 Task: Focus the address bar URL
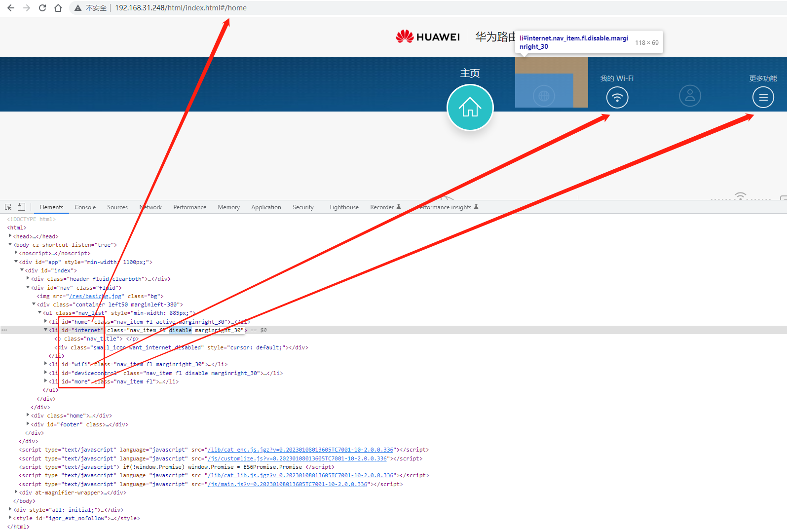point(181,8)
